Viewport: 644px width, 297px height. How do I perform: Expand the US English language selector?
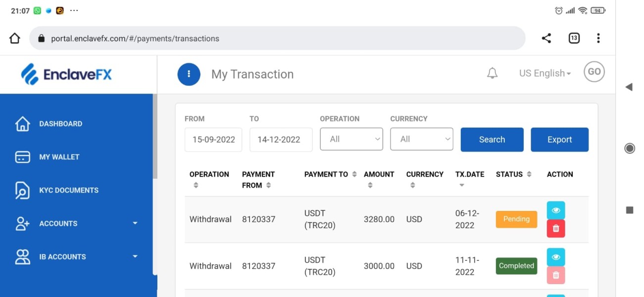pyautogui.click(x=545, y=73)
